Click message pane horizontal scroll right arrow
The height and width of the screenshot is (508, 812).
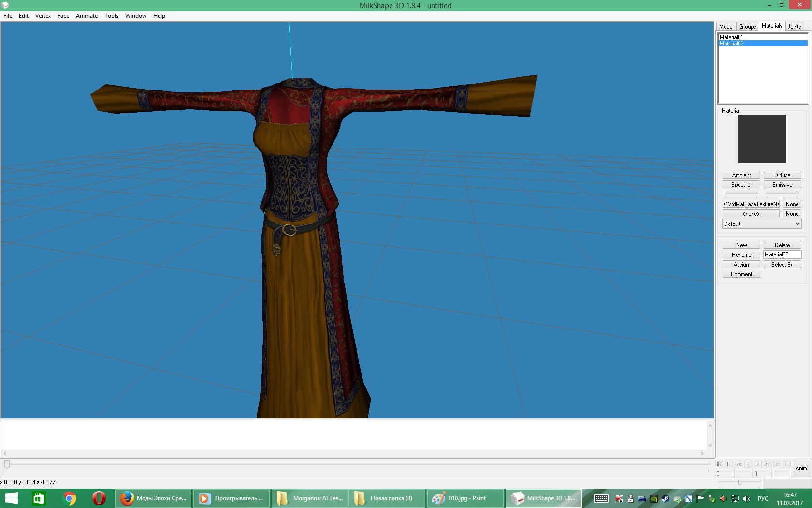pos(702,454)
